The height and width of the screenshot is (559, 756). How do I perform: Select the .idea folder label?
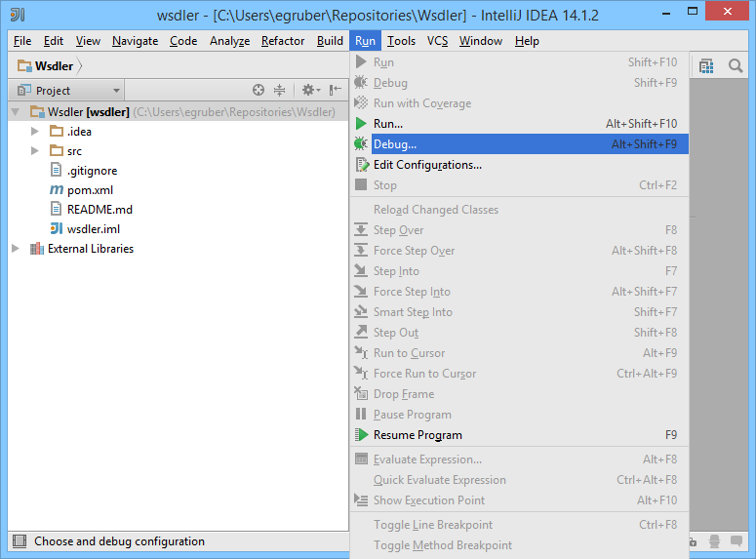pos(79,131)
